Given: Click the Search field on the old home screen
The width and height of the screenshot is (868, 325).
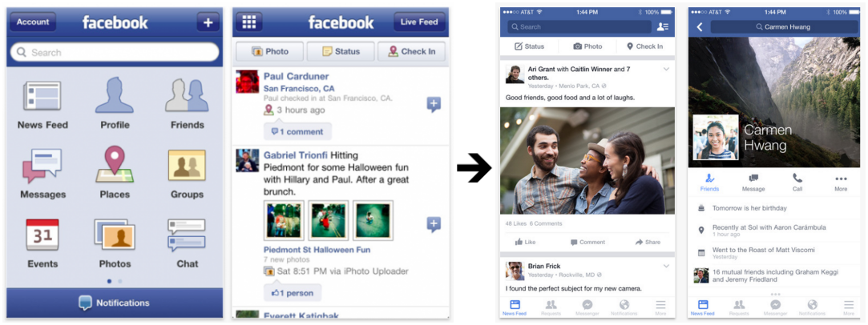Looking at the screenshot, I should click(115, 53).
